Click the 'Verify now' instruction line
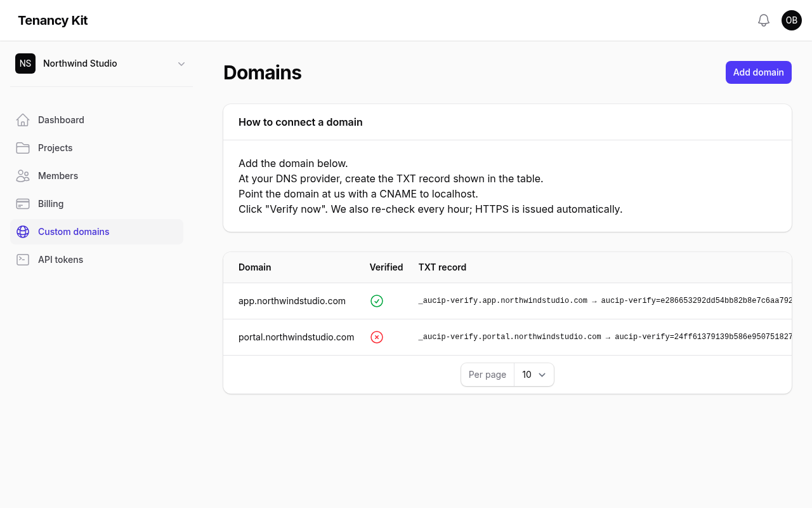Image resolution: width=812 pixels, height=508 pixels. 430,209
